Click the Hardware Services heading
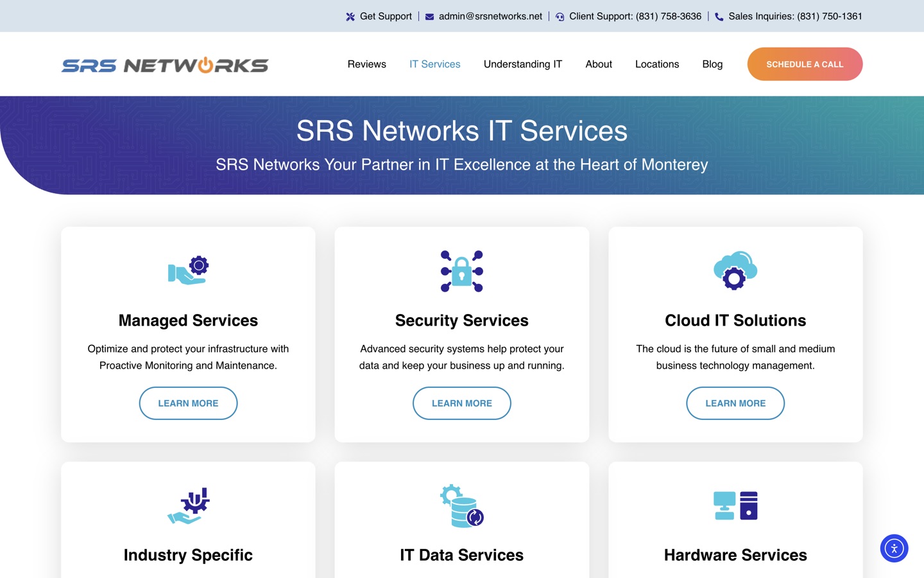The height and width of the screenshot is (578, 924). 735,556
